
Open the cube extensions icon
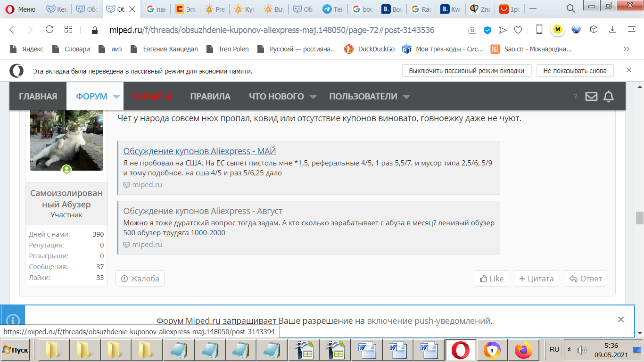(x=594, y=30)
